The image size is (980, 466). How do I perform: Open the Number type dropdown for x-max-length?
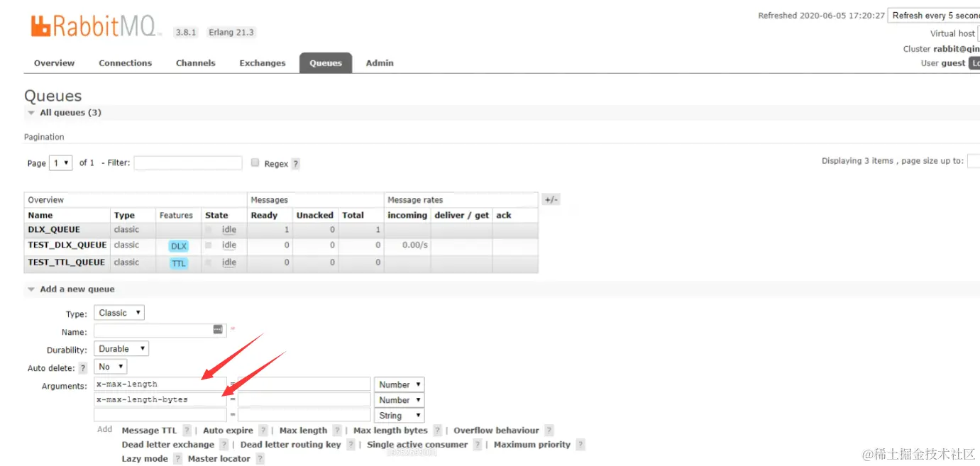coord(400,384)
